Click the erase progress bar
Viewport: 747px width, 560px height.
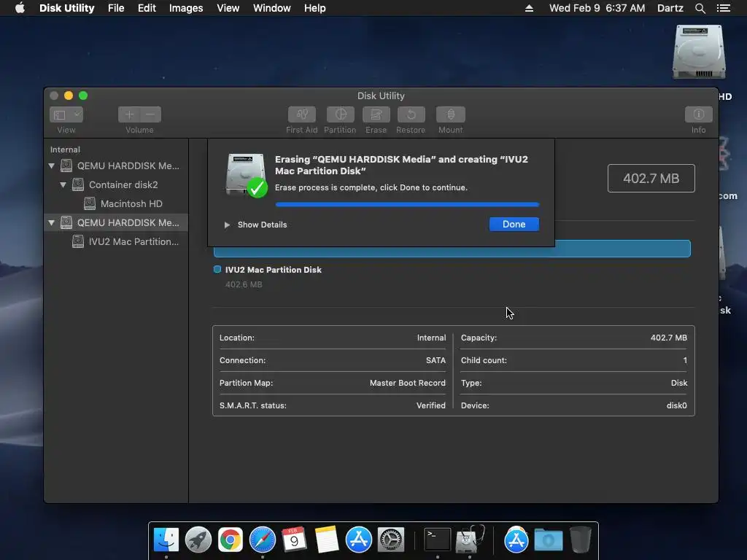pyautogui.click(x=407, y=204)
